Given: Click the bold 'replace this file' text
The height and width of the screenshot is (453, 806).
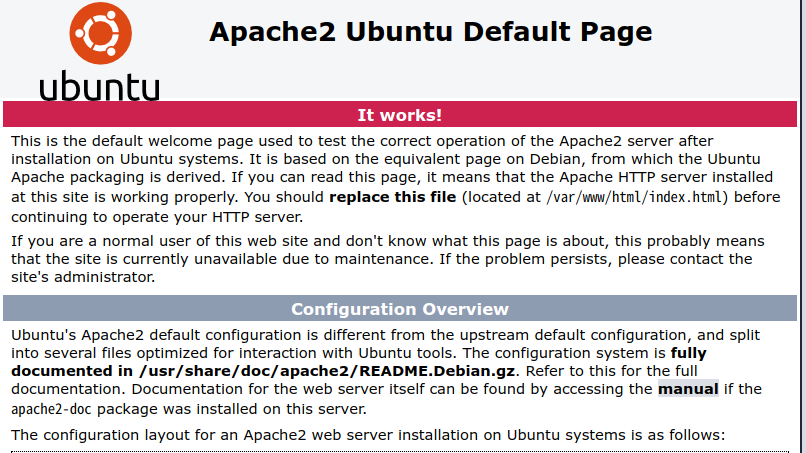Looking at the screenshot, I should pos(393,197).
